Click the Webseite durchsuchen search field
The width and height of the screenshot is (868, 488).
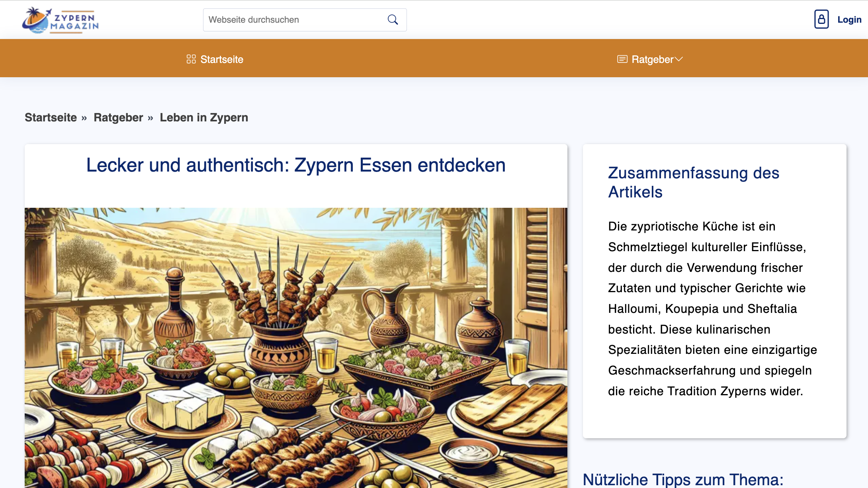click(291, 20)
